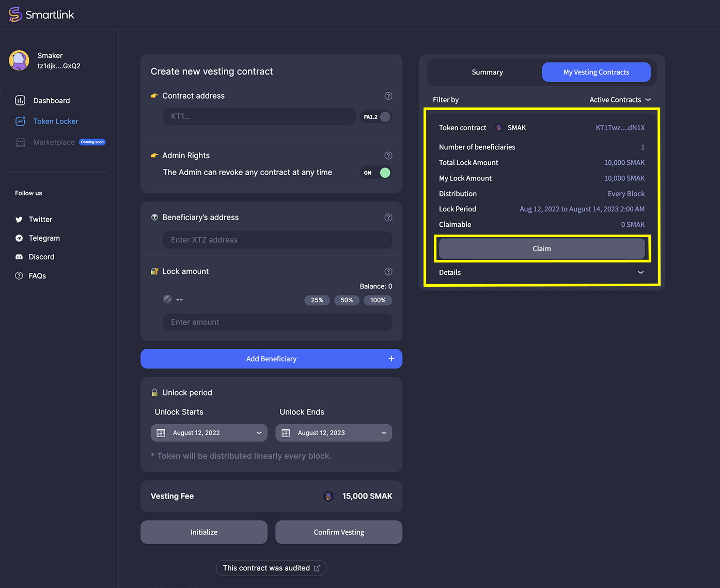Click the KT1 contract address field
This screenshot has width=720, height=588.
click(259, 116)
